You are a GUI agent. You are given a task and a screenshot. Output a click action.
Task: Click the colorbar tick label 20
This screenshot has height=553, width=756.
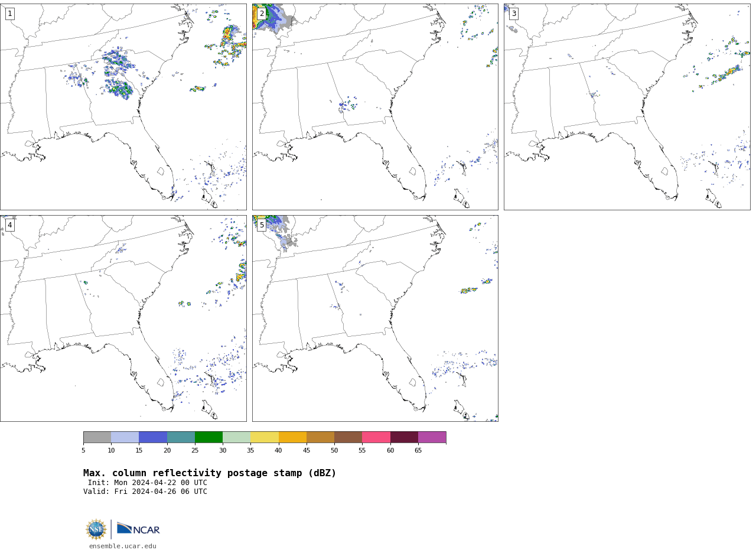point(167,451)
